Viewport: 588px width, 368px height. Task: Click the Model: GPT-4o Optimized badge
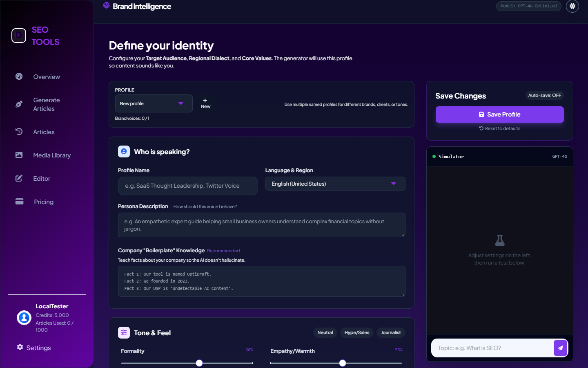(x=529, y=6)
